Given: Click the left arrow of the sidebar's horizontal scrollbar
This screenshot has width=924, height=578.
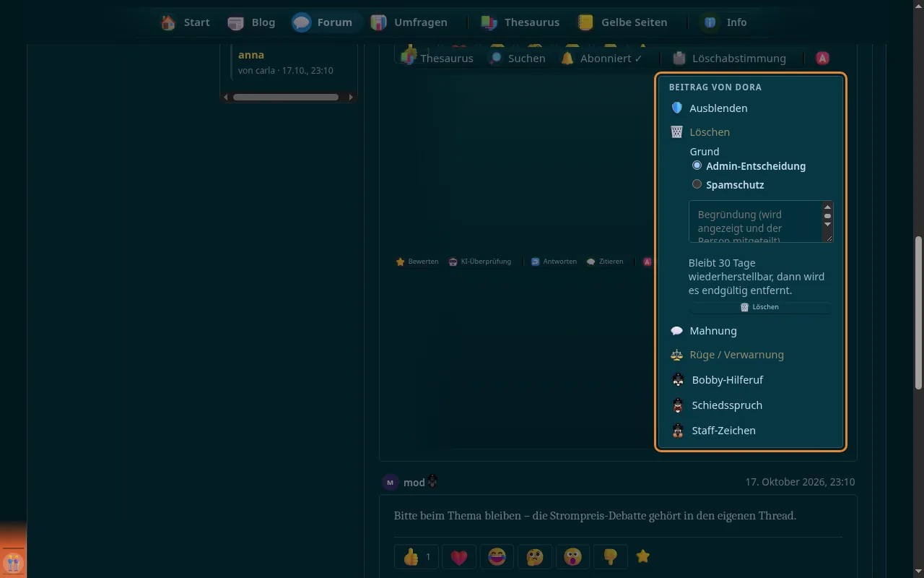Looking at the screenshot, I should coord(226,97).
